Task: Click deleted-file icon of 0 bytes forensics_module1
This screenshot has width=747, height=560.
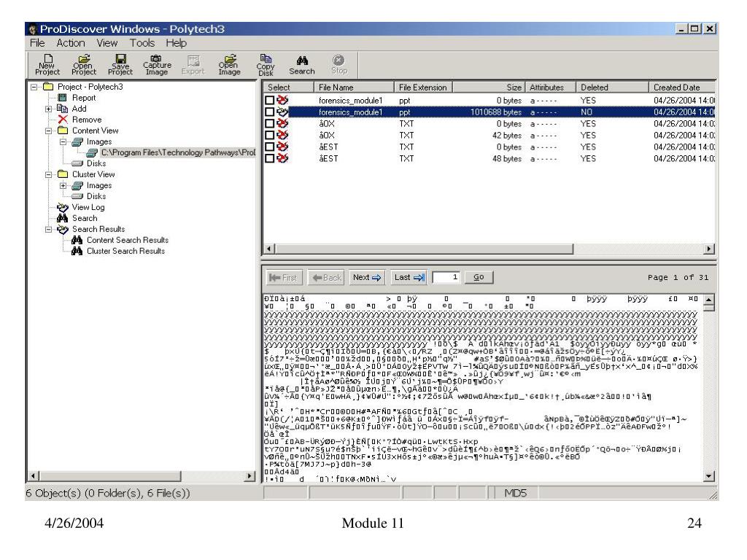Action: (282, 100)
